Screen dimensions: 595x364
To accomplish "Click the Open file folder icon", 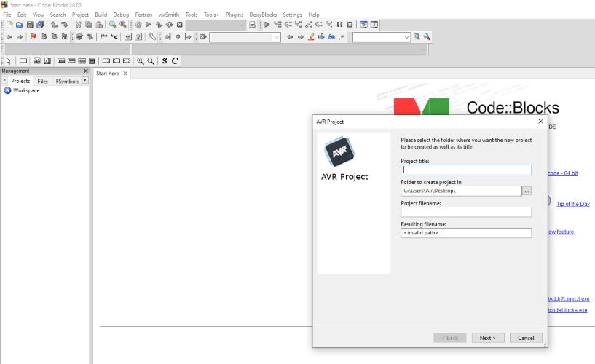I will (20, 25).
